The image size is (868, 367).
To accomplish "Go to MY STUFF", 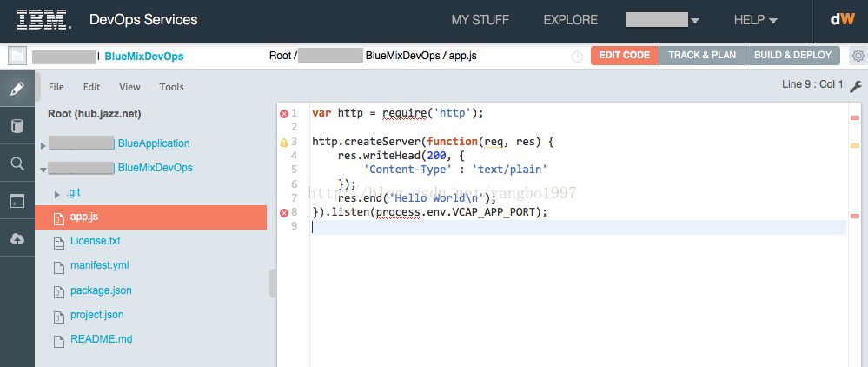I will [x=480, y=20].
